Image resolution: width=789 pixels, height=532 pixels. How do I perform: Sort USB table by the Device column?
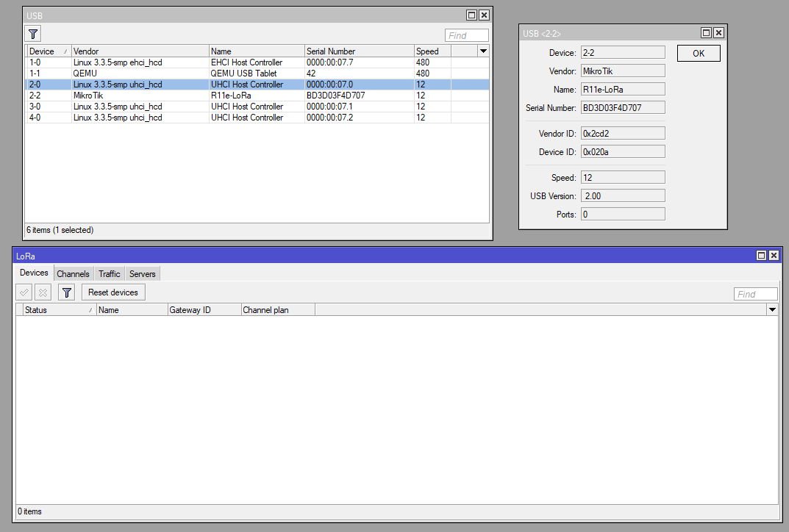tap(49, 51)
